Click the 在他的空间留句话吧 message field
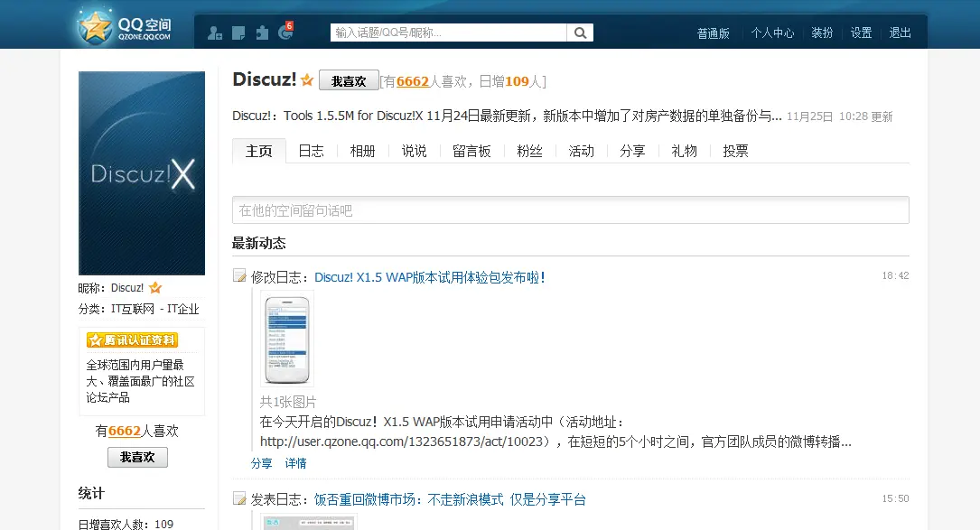980x530 pixels. [570, 210]
